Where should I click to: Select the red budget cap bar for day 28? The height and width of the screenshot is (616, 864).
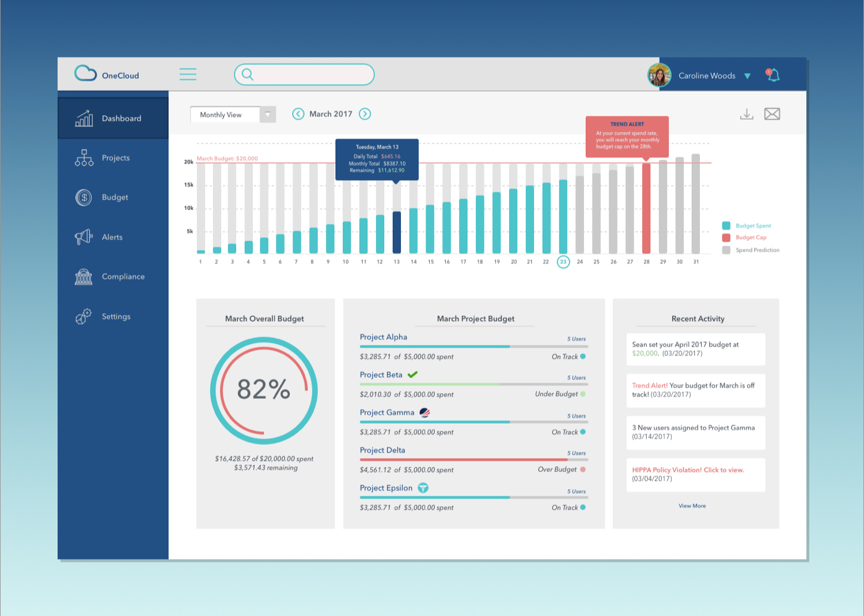(x=646, y=208)
